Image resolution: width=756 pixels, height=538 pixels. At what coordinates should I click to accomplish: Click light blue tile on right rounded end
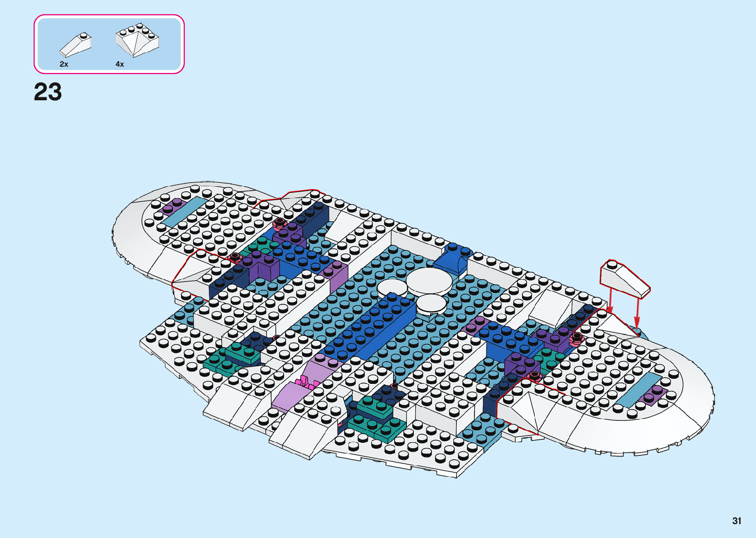(638, 390)
